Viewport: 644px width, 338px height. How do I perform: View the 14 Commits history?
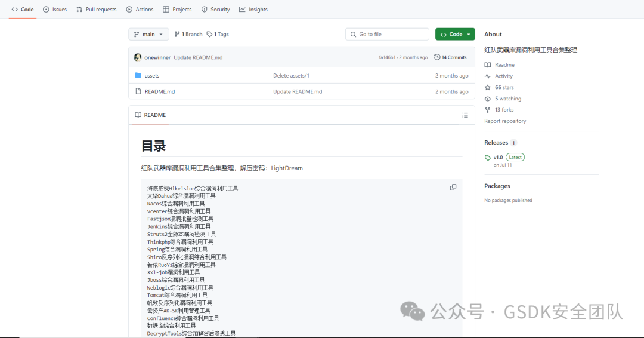coord(450,57)
